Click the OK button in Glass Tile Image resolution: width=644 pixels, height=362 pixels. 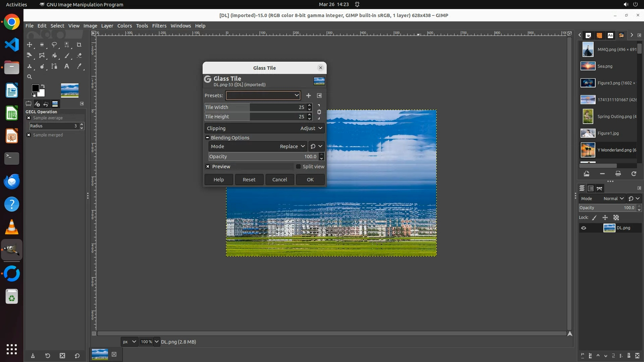310,180
